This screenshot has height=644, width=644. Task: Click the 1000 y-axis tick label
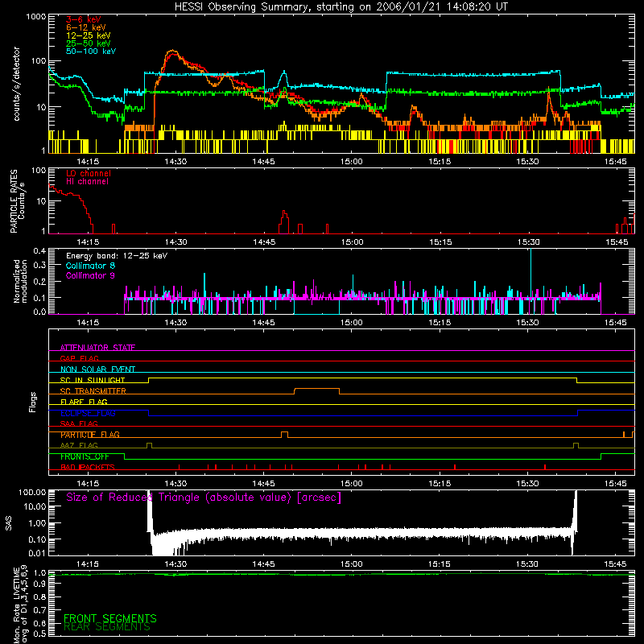[36, 17]
